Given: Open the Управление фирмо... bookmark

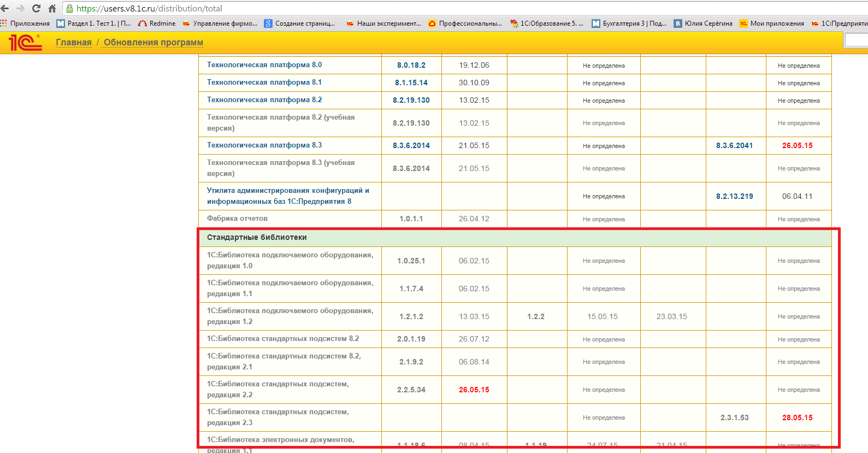Looking at the screenshot, I should pyautogui.click(x=220, y=23).
